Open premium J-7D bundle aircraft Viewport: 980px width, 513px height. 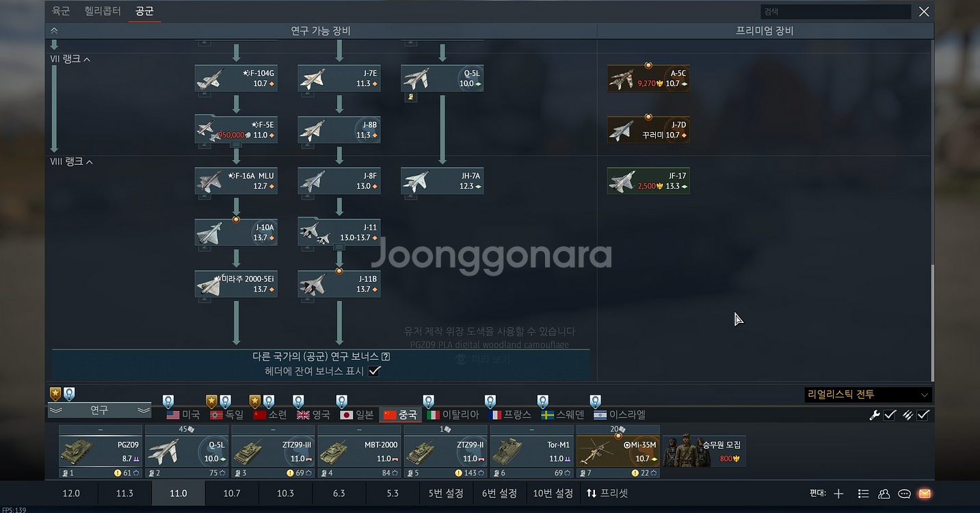pyautogui.click(x=648, y=129)
